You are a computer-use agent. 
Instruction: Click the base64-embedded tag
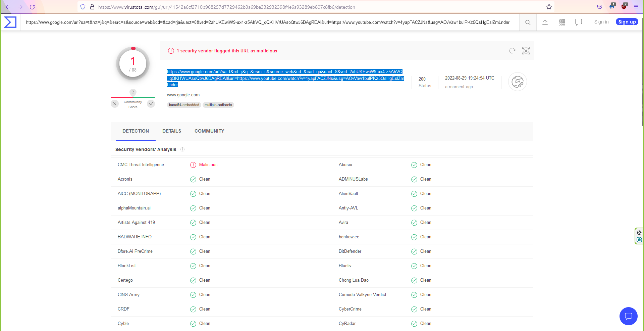coord(184,105)
